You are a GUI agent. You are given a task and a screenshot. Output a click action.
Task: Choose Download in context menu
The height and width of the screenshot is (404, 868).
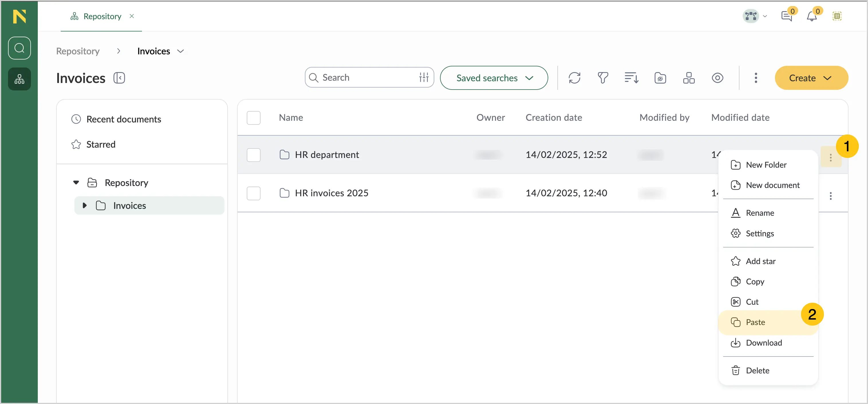[x=768, y=343]
